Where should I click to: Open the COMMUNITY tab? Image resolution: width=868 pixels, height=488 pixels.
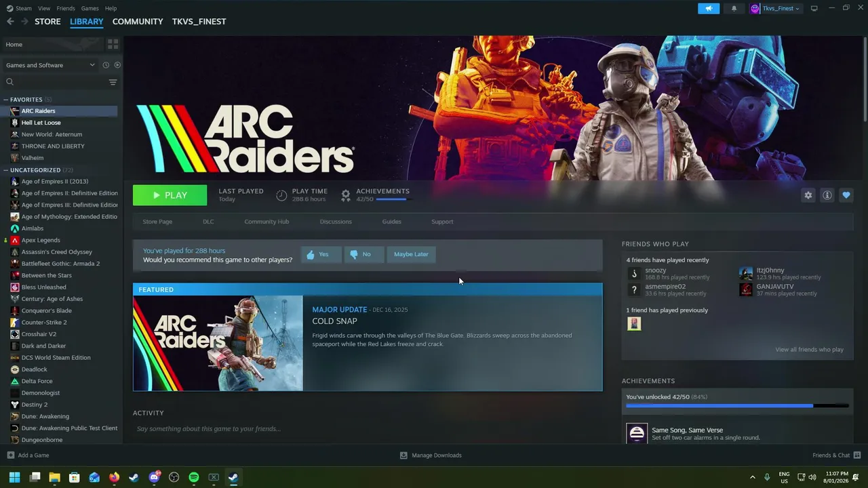[138, 22]
